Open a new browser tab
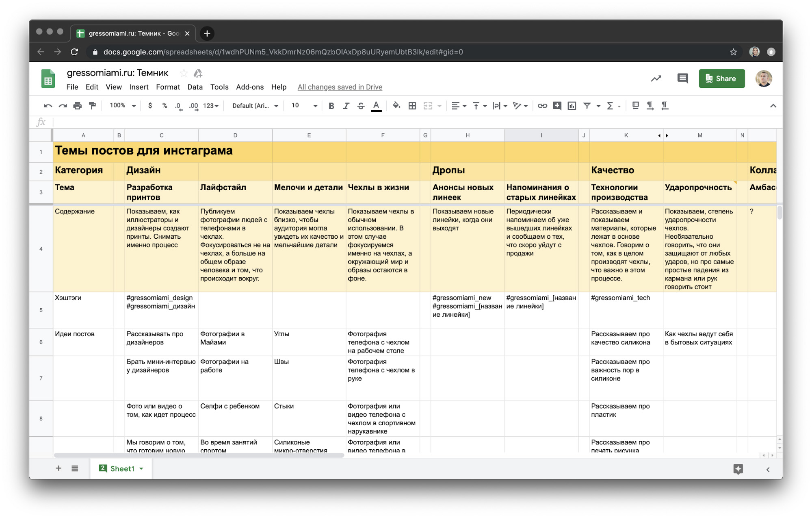The height and width of the screenshot is (518, 812). pyautogui.click(x=207, y=33)
